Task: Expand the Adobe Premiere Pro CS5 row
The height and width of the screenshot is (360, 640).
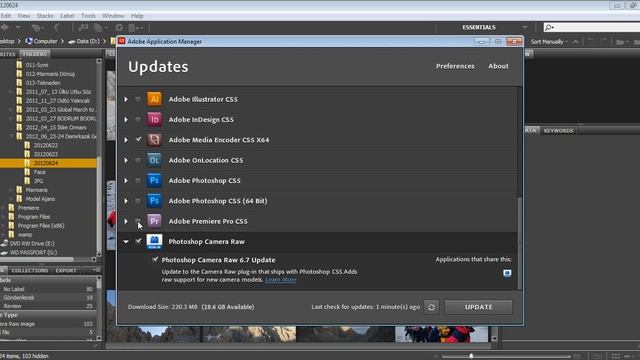Action: [126, 222]
